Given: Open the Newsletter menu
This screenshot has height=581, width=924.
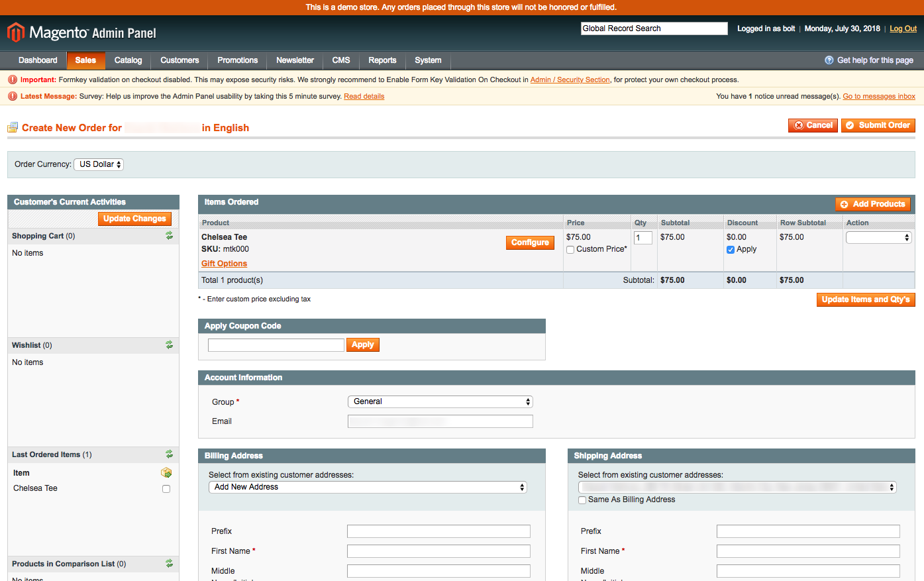Looking at the screenshot, I should [x=295, y=60].
